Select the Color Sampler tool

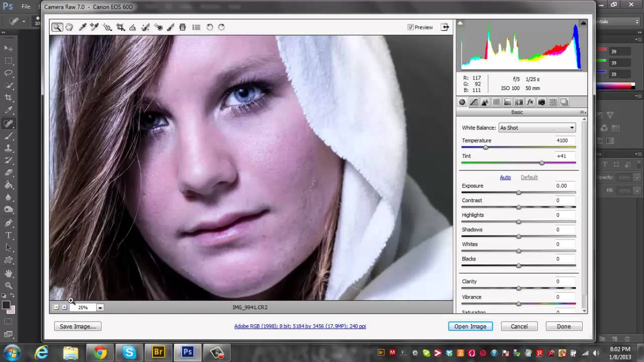(x=95, y=27)
